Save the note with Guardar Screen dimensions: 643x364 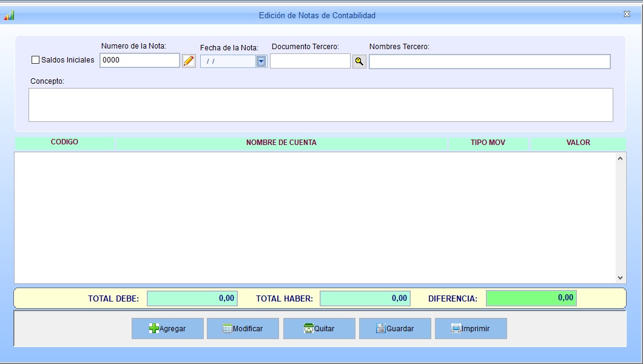point(395,328)
